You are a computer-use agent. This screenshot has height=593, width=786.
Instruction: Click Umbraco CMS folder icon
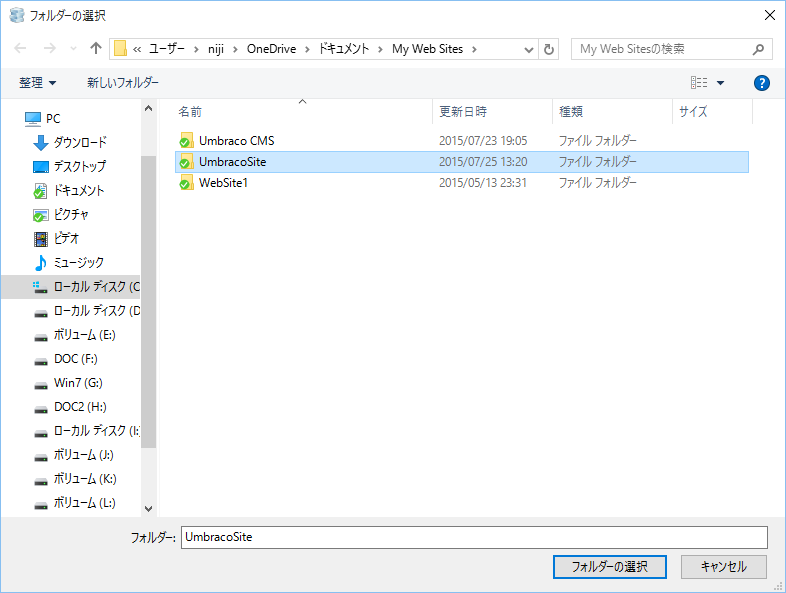tap(186, 141)
